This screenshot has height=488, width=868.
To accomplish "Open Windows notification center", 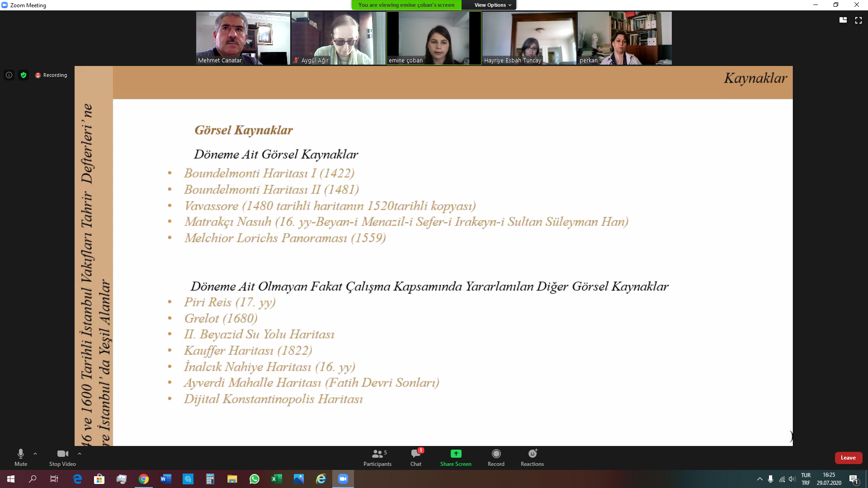I will [x=854, y=479].
